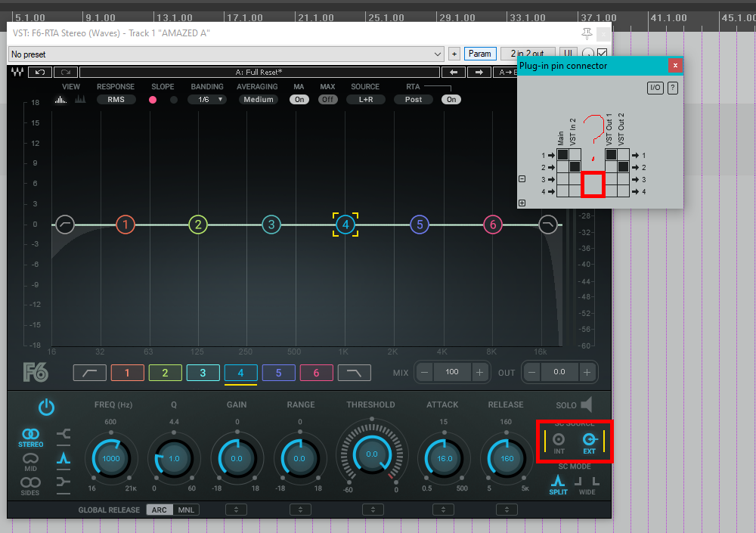
Task: Load previous preset with left arrow
Action: click(454, 73)
